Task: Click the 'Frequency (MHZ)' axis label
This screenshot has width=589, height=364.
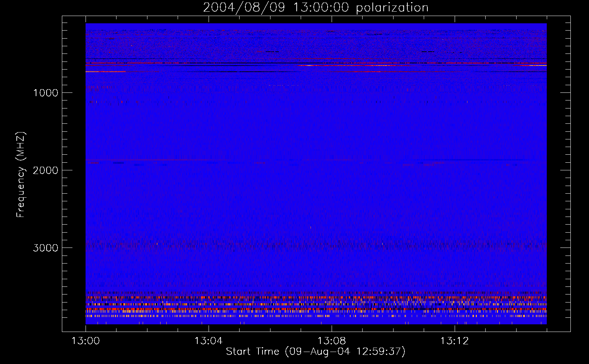Action: (21, 175)
